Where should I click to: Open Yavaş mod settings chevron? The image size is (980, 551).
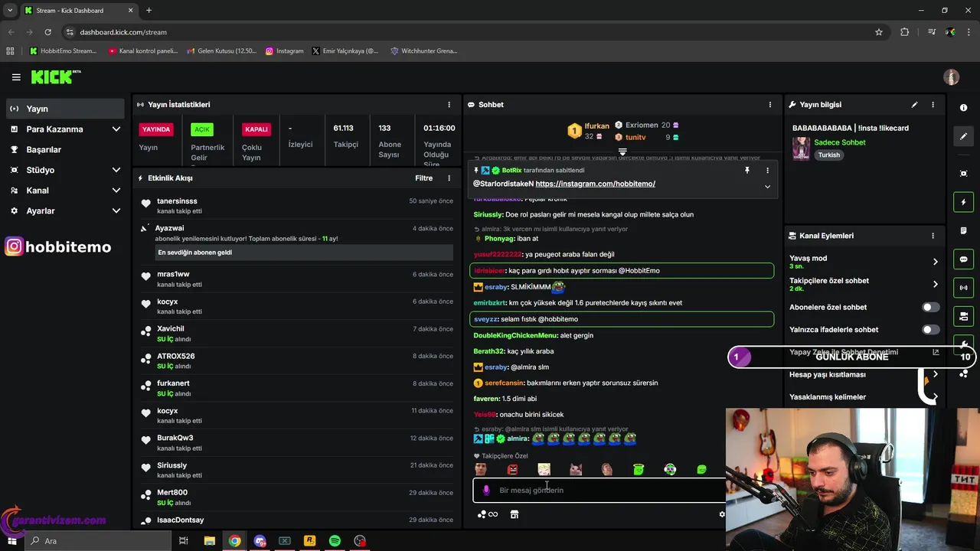click(935, 262)
